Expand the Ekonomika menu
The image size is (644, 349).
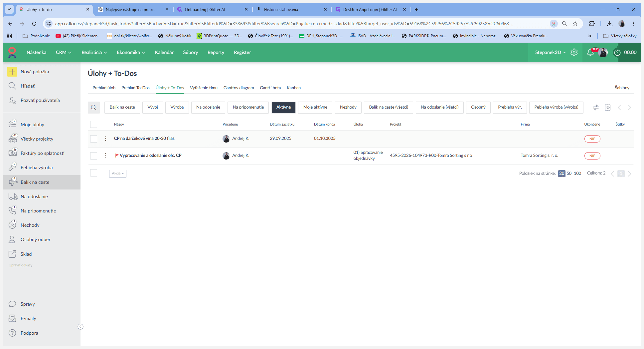point(131,52)
